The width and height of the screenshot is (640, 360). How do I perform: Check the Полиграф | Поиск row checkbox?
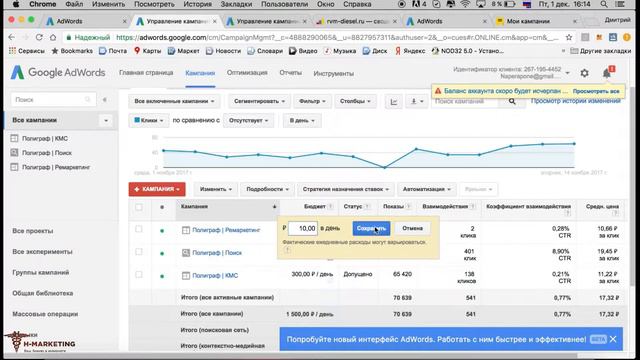pos(139,252)
